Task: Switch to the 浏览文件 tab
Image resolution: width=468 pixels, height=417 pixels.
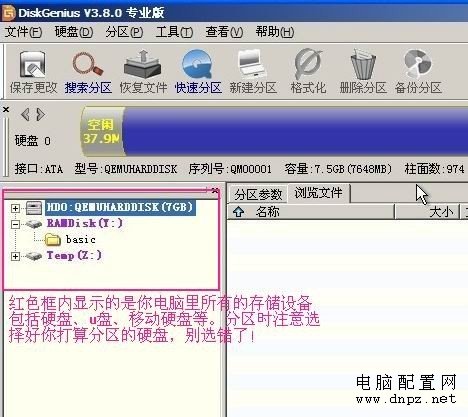Action: 318,193
